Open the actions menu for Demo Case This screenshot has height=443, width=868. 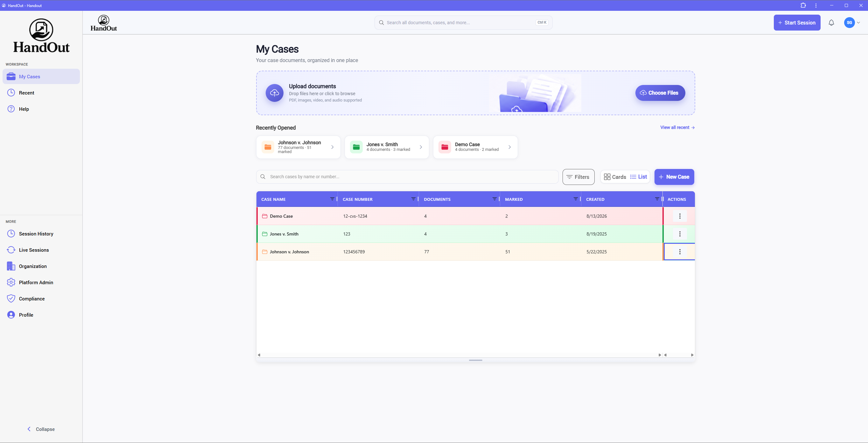tap(680, 216)
